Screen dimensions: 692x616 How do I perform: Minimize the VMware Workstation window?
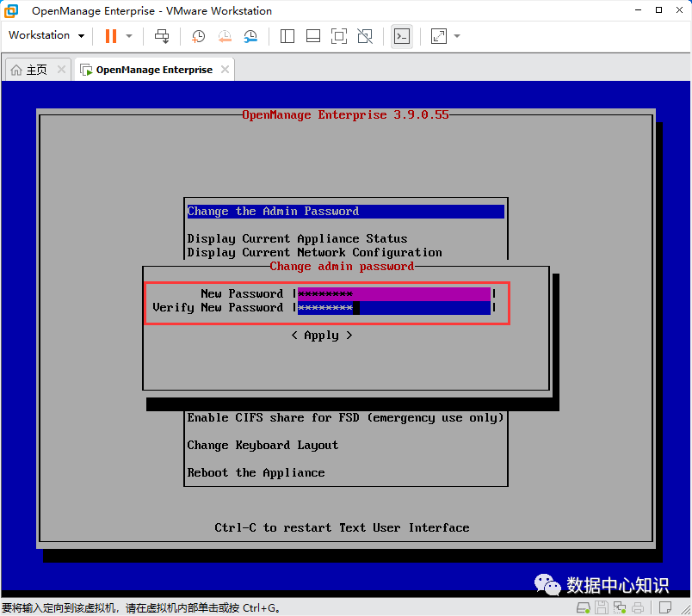638,10
